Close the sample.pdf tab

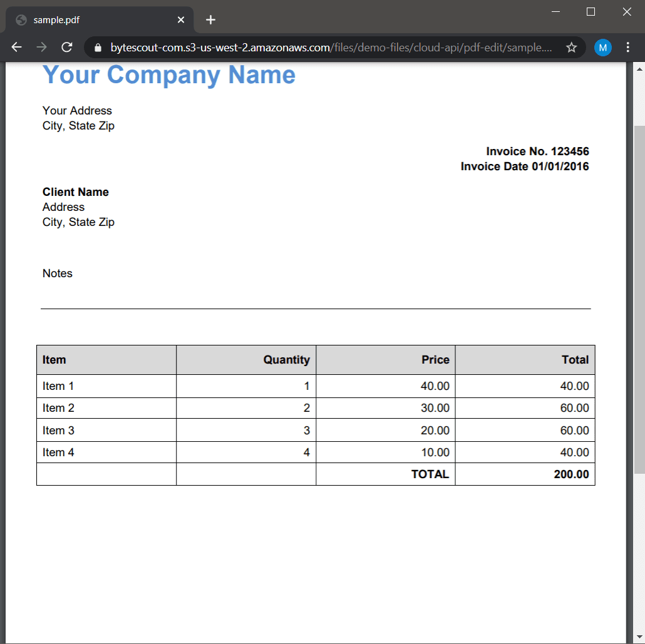click(x=181, y=19)
